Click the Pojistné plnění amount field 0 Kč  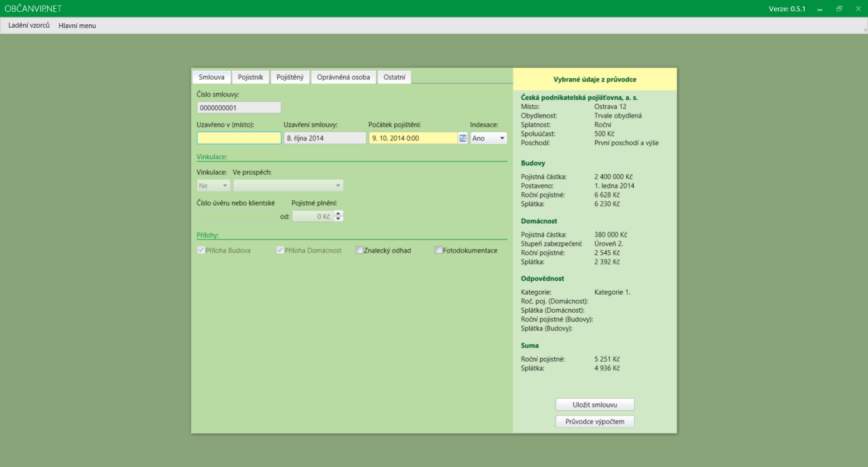click(x=313, y=216)
